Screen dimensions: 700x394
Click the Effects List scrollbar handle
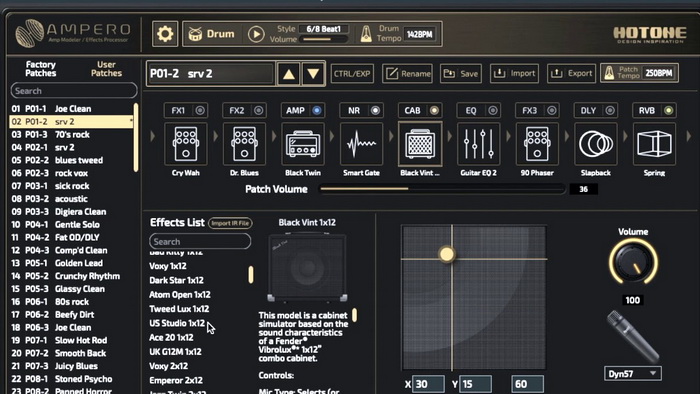point(251,274)
